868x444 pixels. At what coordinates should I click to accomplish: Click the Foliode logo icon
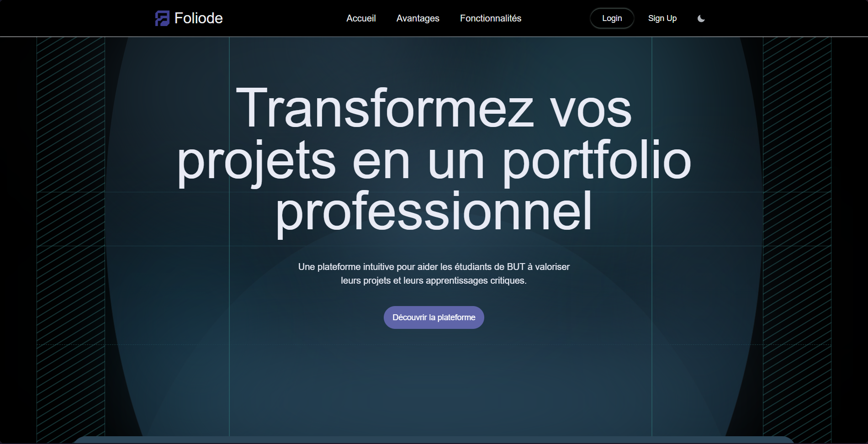(162, 18)
